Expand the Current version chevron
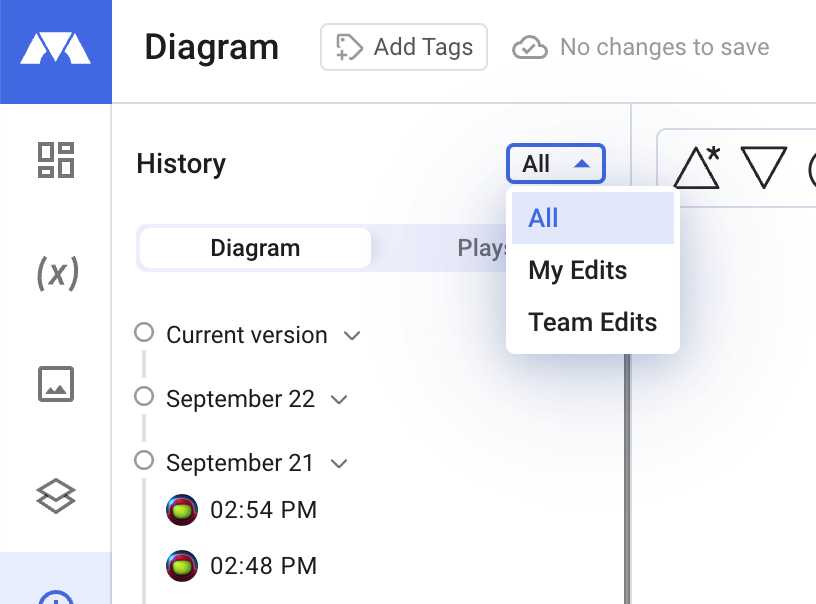 pos(352,336)
